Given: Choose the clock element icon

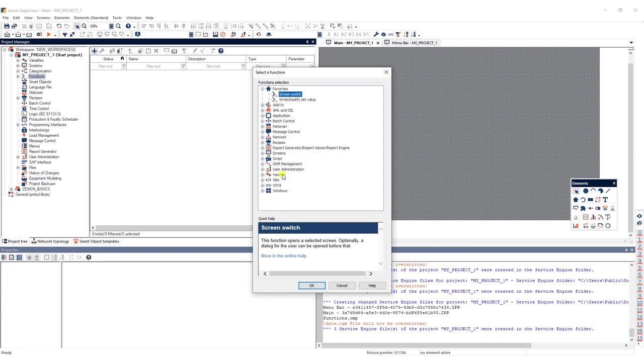Looking at the screenshot, I should click(608, 226).
